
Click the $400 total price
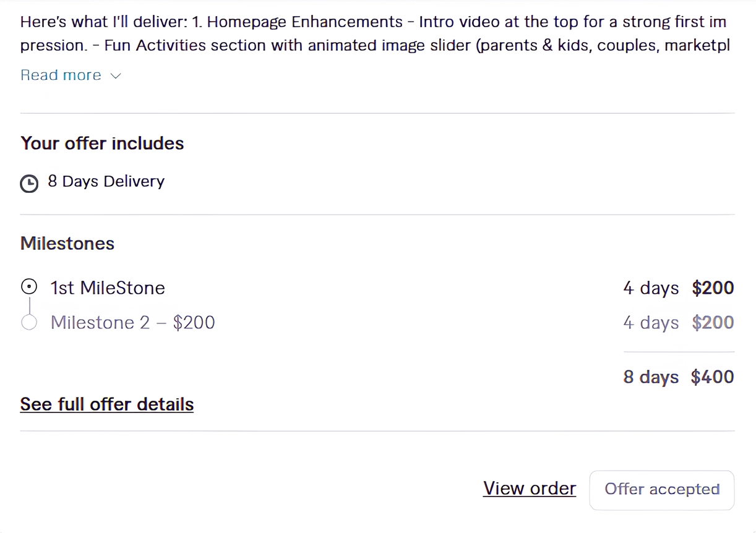coord(712,377)
